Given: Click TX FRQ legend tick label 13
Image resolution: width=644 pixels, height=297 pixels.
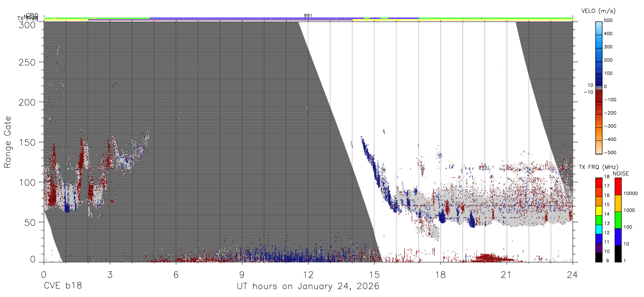Looking at the screenshot, I should pos(607,224).
